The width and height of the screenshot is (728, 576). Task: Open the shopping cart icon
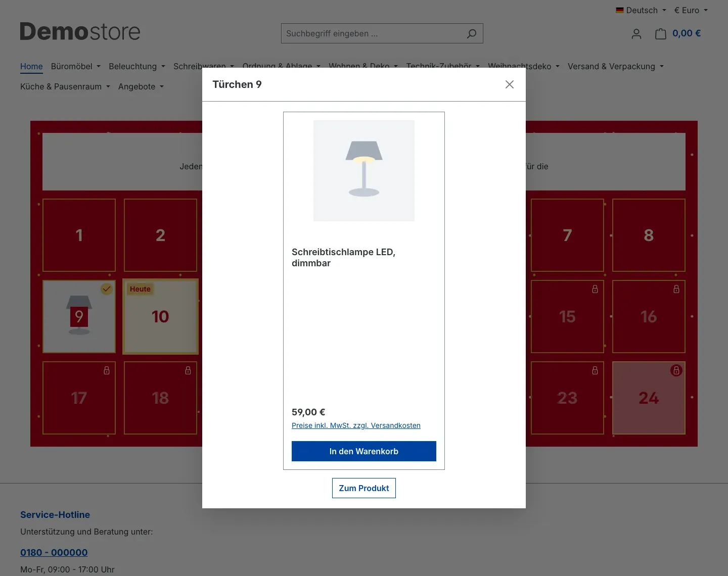[x=660, y=34]
